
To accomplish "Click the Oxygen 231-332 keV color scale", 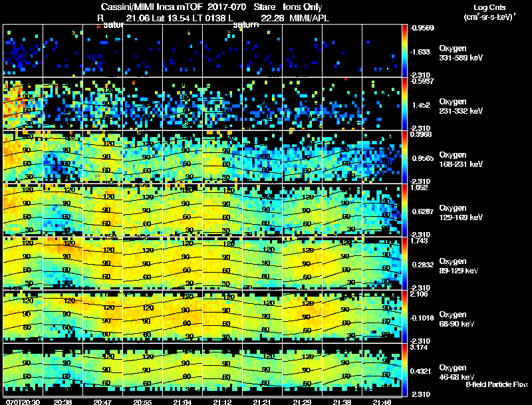I will point(404,104).
